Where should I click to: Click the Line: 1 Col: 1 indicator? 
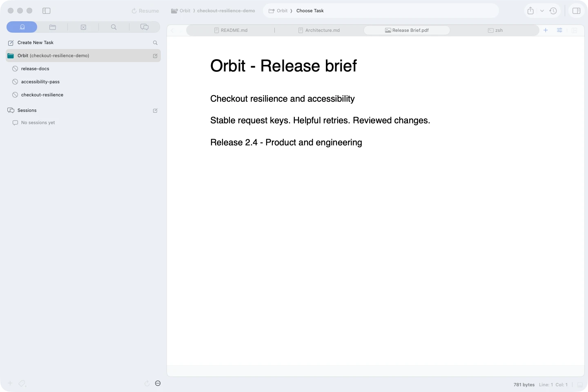(x=553, y=385)
